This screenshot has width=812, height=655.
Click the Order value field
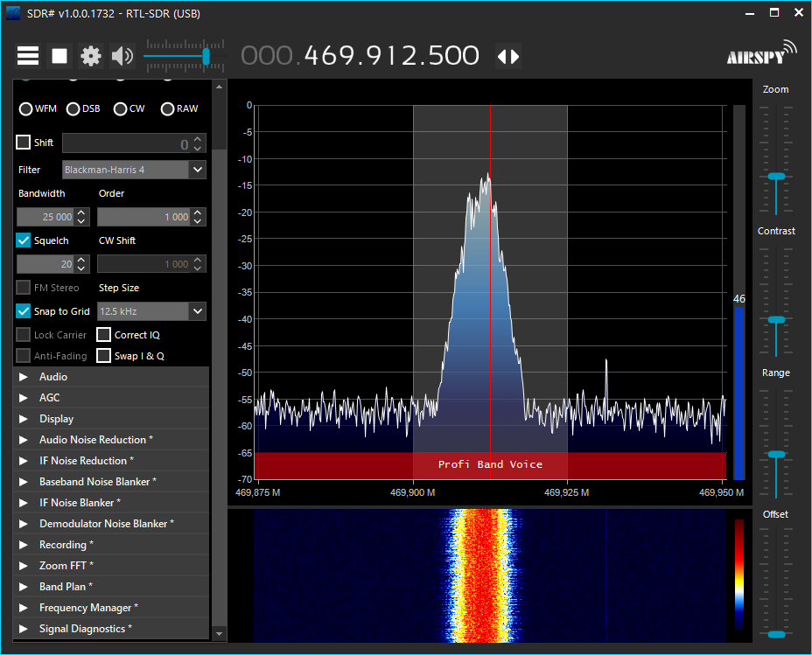[143, 217]
